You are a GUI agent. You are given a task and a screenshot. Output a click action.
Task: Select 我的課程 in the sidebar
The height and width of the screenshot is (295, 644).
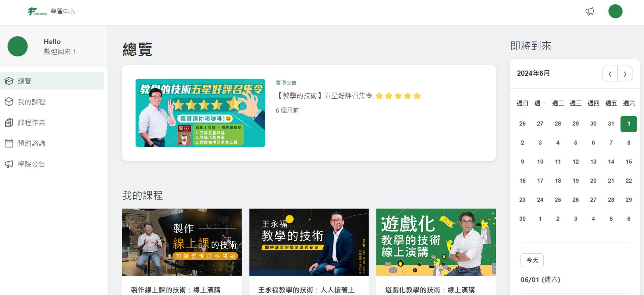click(x=31, y=102)
